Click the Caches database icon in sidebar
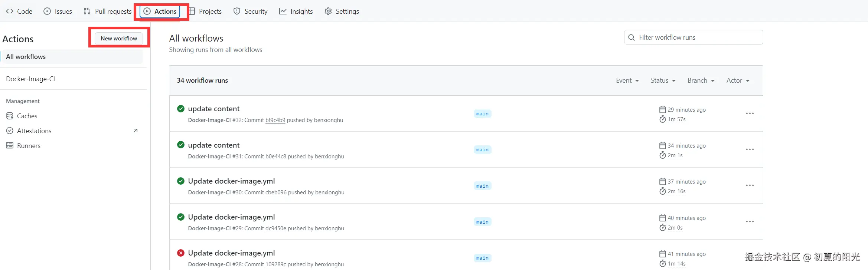The image size is (868, 270). [x=10, y=116]
